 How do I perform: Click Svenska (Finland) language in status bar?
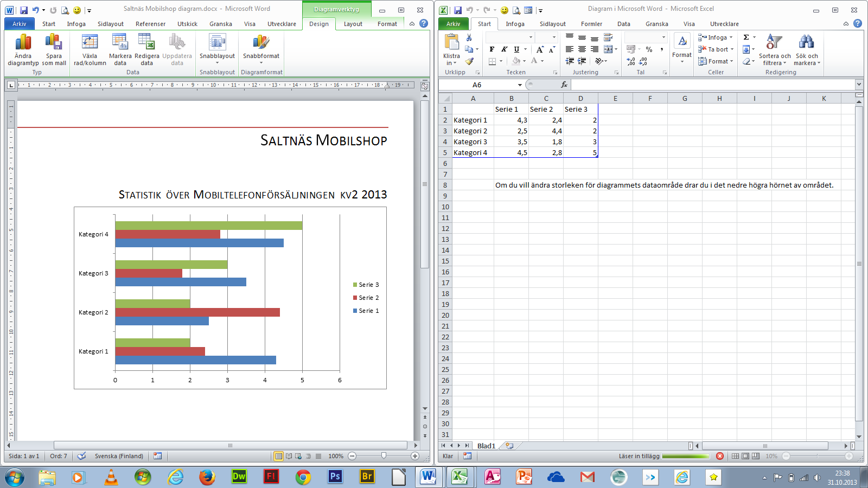[119, 456]
